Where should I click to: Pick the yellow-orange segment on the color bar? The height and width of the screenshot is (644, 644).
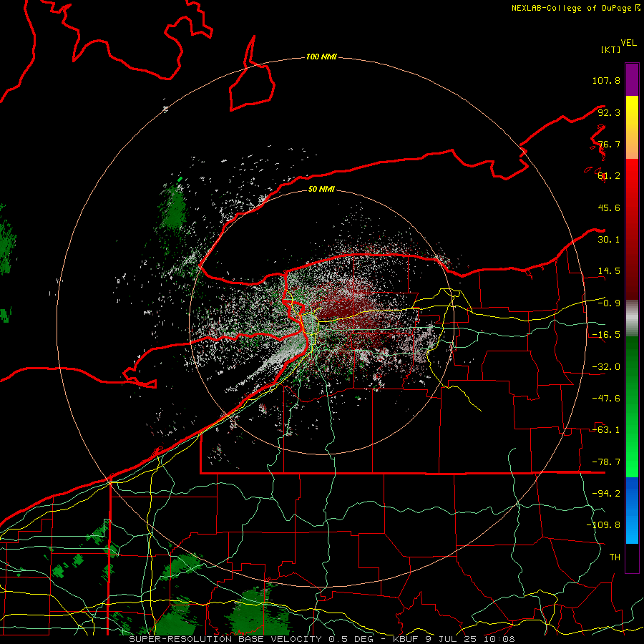[x=632, y=127]
